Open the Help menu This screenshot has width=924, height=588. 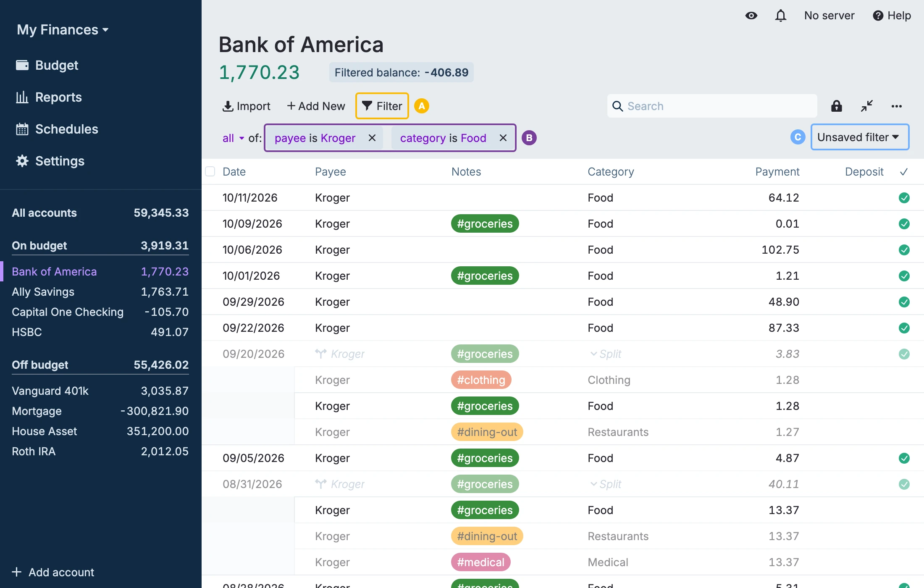tap(892, 16)
